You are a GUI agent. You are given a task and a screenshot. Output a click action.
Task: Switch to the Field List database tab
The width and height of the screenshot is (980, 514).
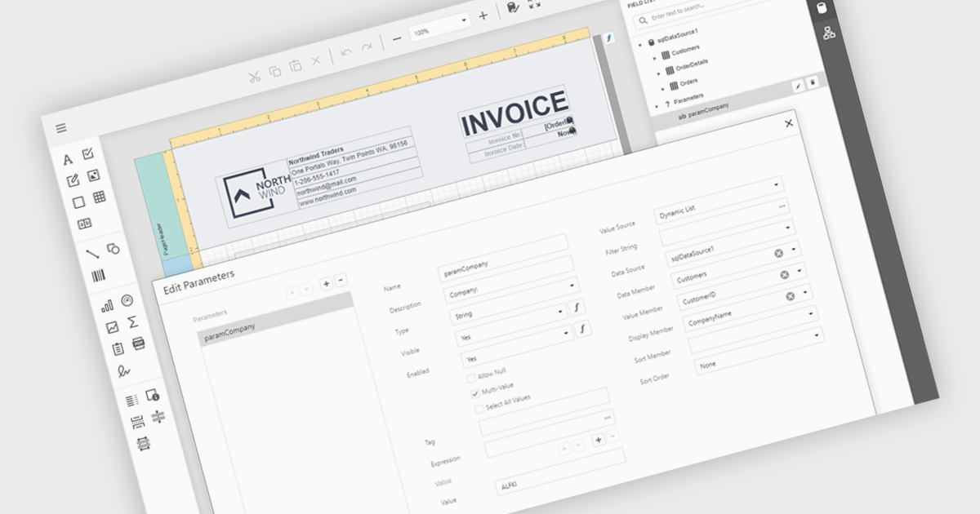[821, 7]
